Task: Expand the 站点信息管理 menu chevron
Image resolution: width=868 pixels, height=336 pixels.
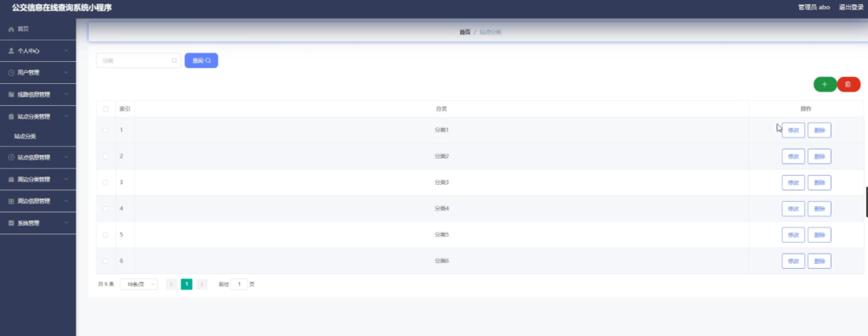Action: [x=66, y=158]
